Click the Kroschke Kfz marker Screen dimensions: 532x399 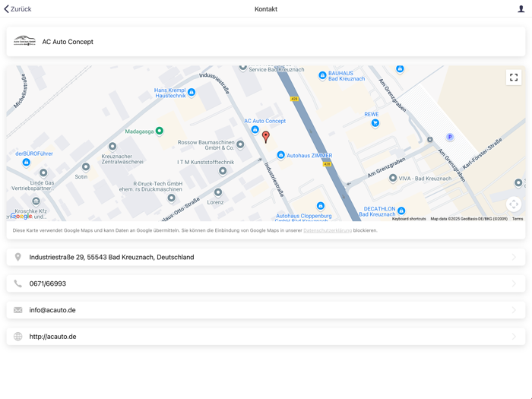(36, 201)
